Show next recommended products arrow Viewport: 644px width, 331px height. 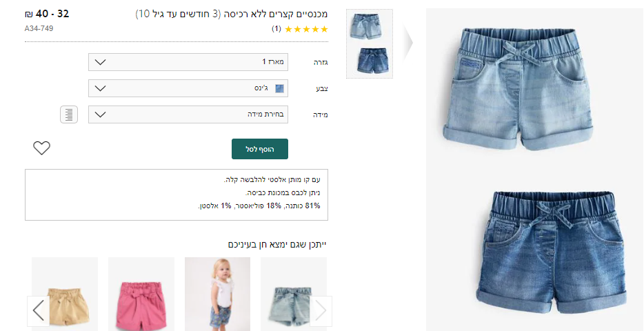(x=321, y=311)
